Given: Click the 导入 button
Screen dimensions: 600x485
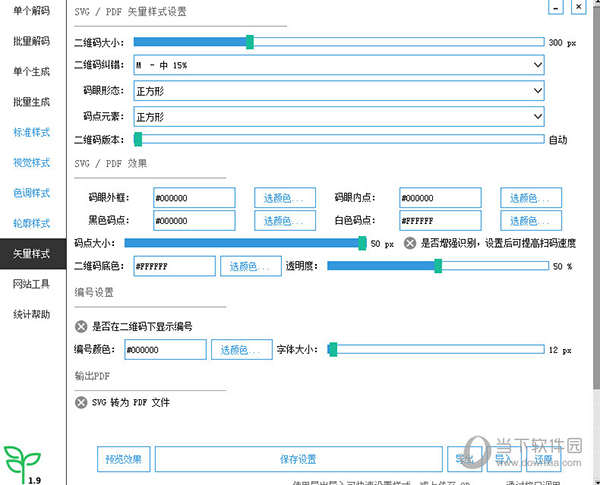Looking at the screenshot, I should [504, 459].
